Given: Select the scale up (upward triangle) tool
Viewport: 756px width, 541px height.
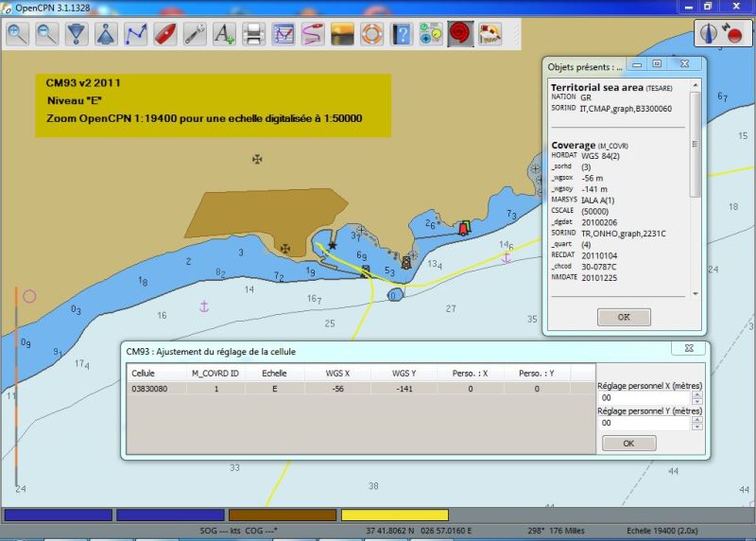Looking at the screenshot, I should 106,34.
